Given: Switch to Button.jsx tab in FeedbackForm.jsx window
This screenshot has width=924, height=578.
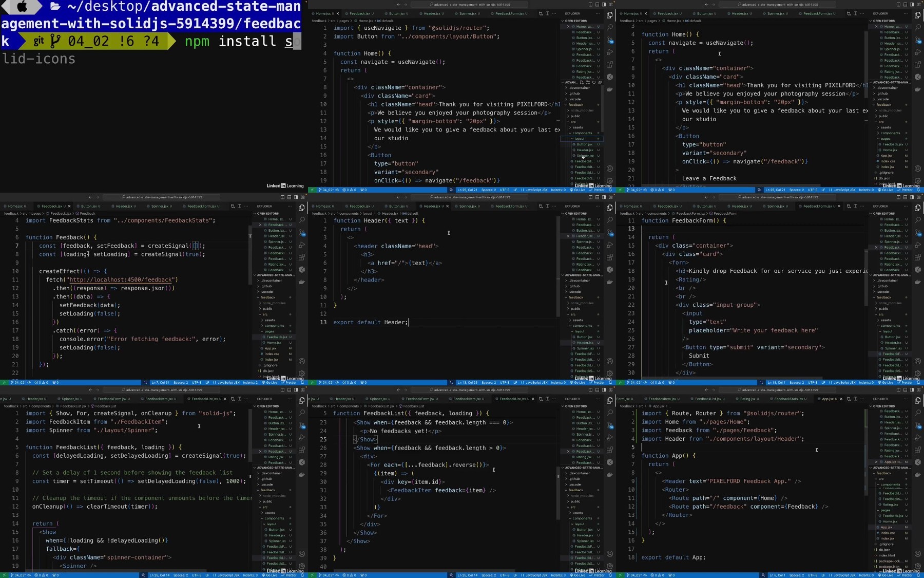Looking at the screenshot, I should [706, 206].
